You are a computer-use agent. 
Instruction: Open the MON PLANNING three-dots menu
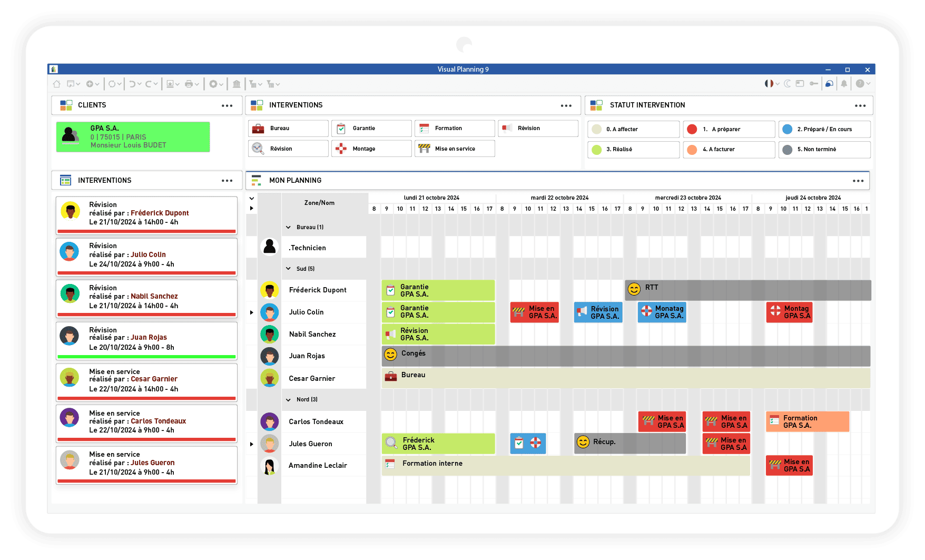[x=858, y=181]
